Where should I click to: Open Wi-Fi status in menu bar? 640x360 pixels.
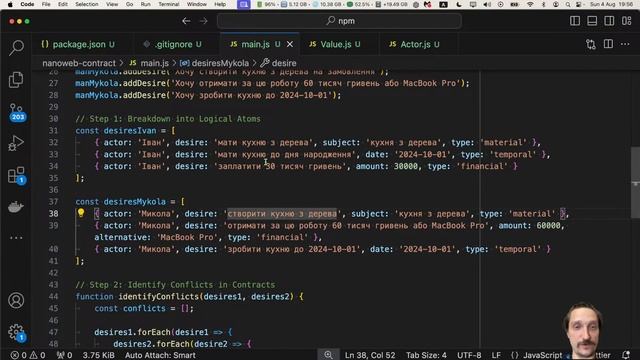tap(530, 4)
